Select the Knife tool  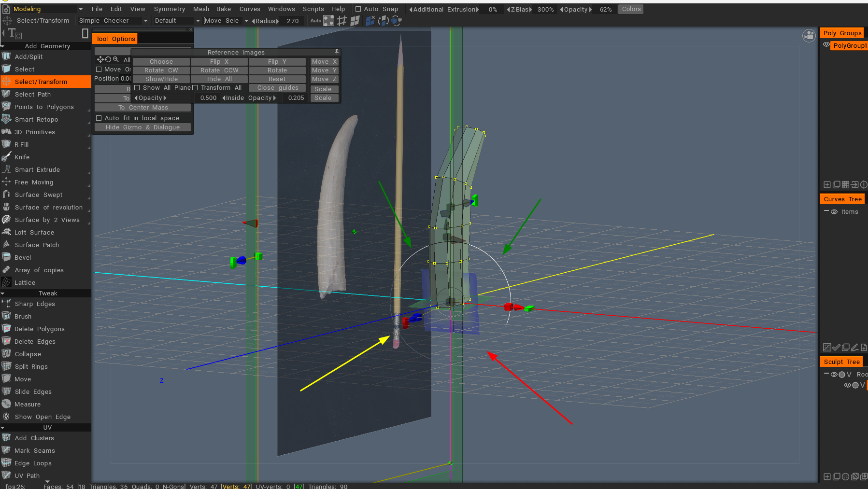click(x=21, y=157)
